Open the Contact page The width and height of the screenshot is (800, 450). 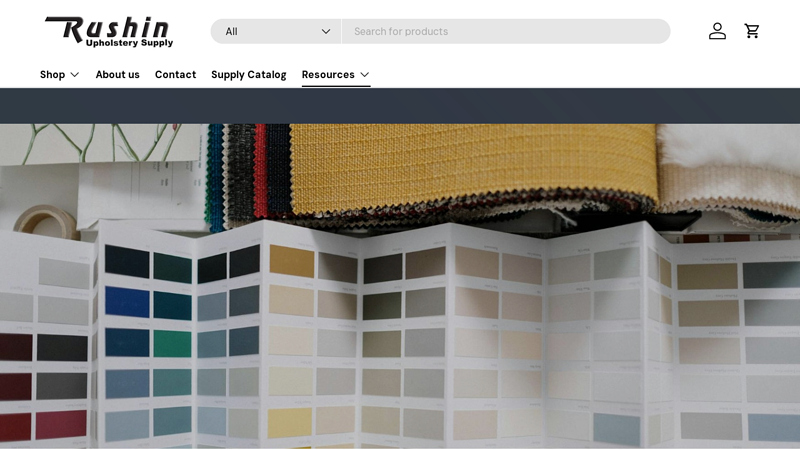click(x=176, y=74)
